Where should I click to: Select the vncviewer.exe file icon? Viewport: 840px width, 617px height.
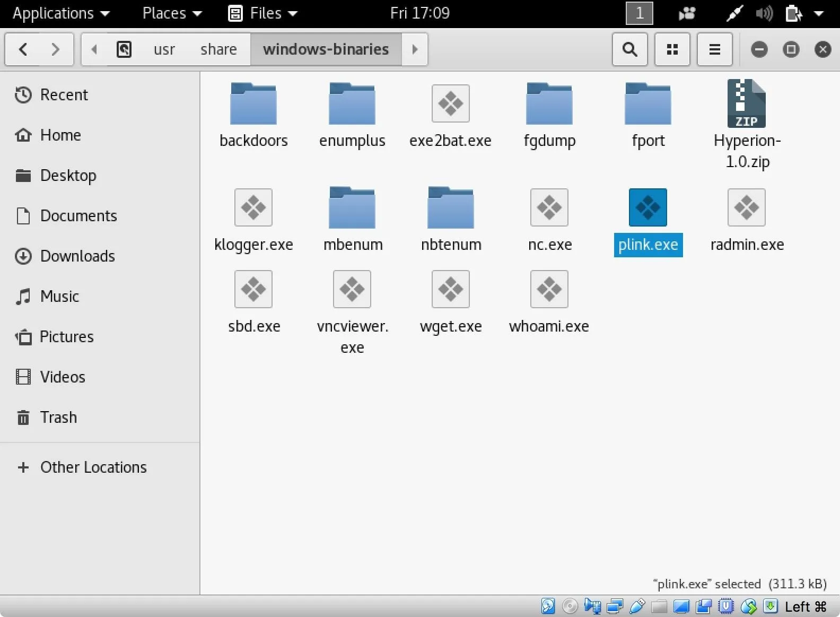(x=352, y=289)
